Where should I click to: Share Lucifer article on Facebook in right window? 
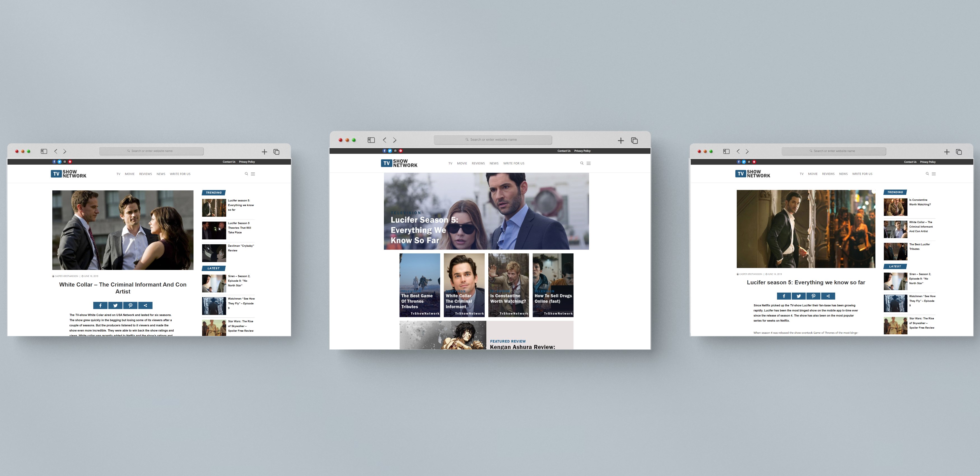pyautogui.click(x=784, y=296)
